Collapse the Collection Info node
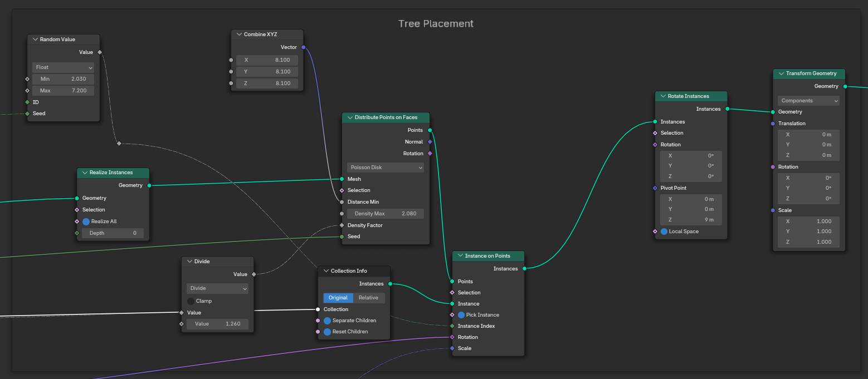Image resolution: width=868 pixels, height=379 pixels. coord(326,271)
